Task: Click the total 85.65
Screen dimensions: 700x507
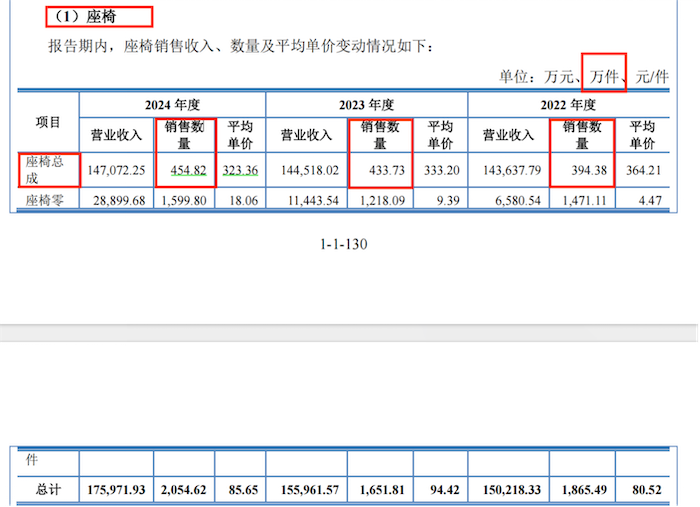Action: pos(243,490)
